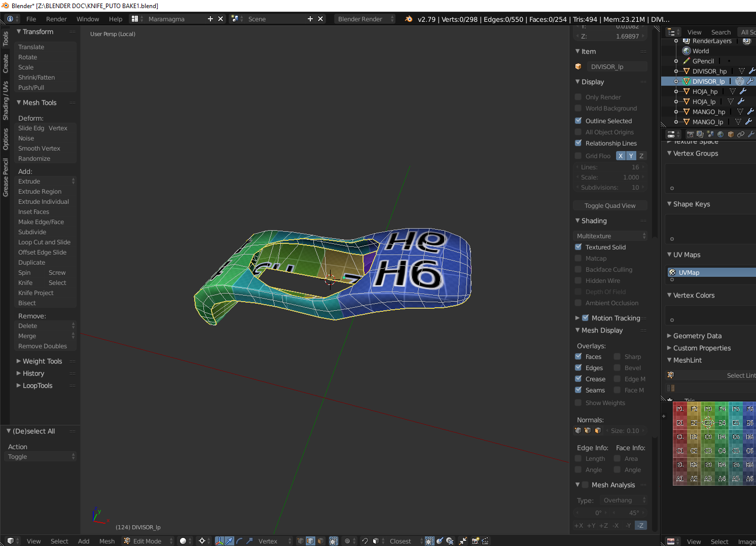Disable the Textured Solid checkbox
Viewport: 756px width, 546px height.
coord(578,247)
